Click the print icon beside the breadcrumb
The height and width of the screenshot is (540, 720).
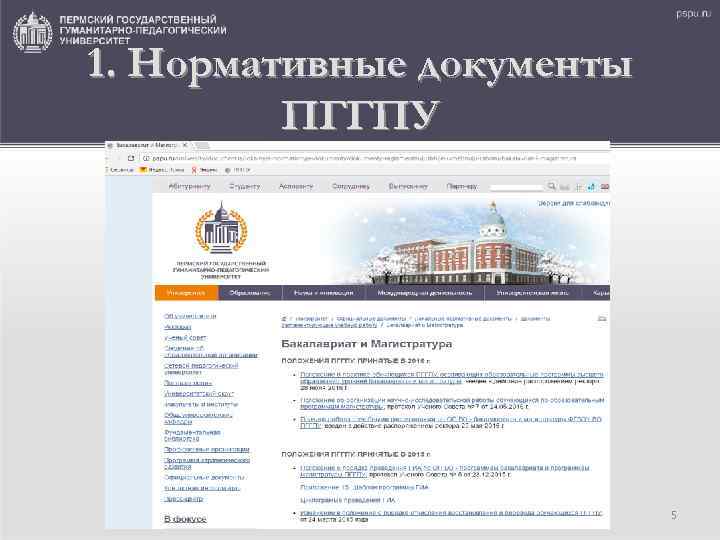click(602, 319)
